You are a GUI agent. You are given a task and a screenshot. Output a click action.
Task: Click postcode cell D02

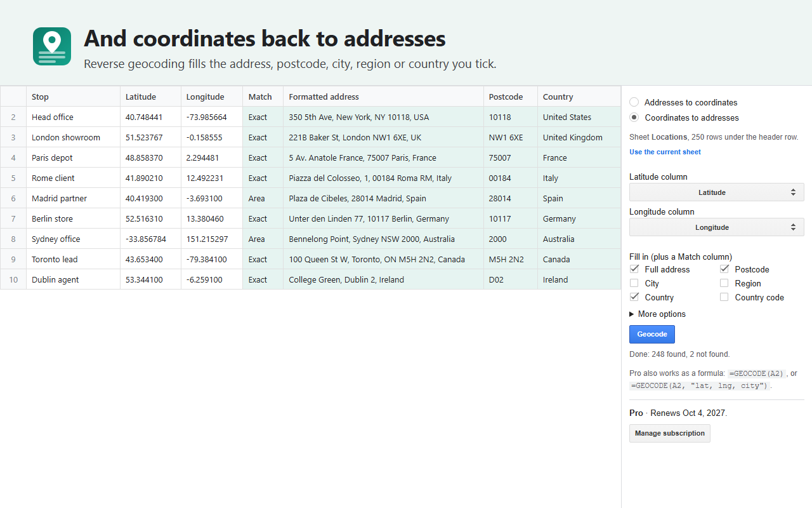click(511, 279)
